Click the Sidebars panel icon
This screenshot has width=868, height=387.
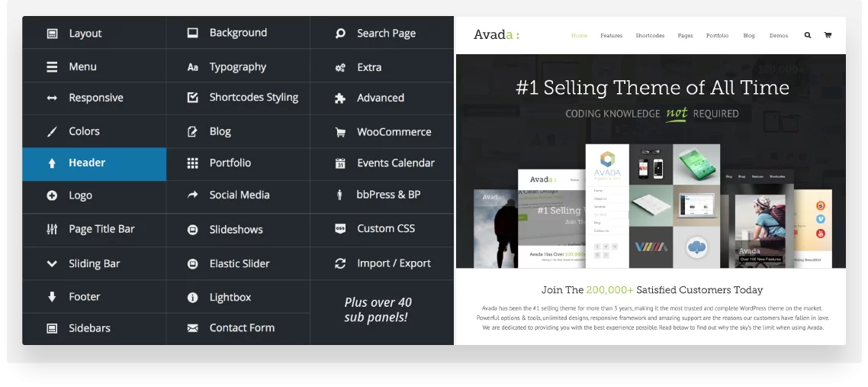(52, 328)
